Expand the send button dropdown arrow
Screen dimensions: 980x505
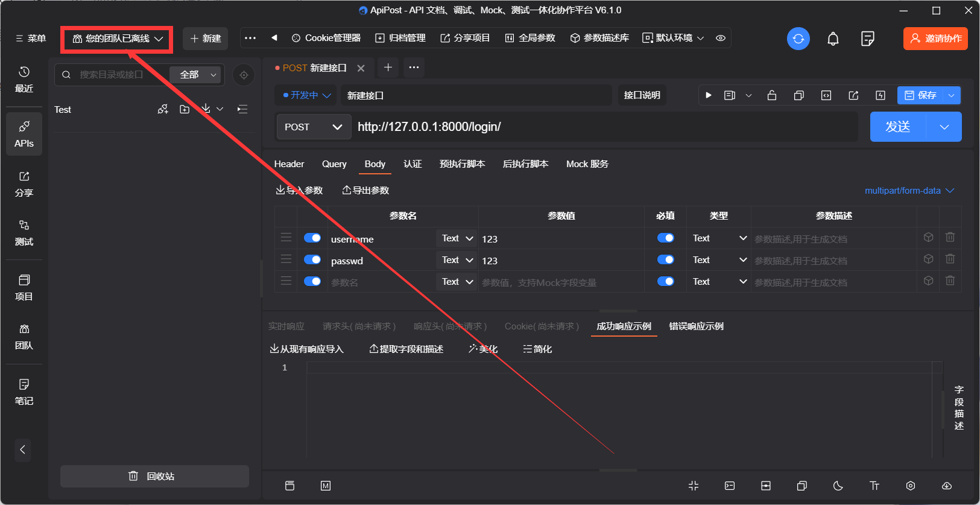pos(944,127)
